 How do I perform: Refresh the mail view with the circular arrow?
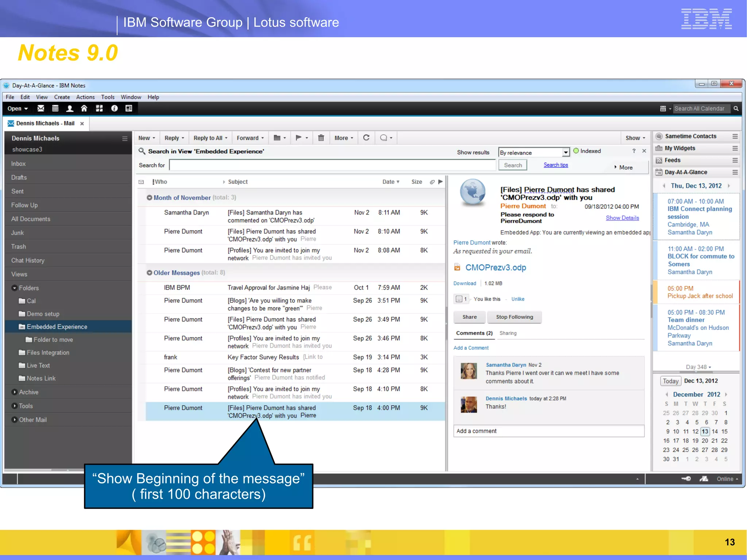coord(367,138)
